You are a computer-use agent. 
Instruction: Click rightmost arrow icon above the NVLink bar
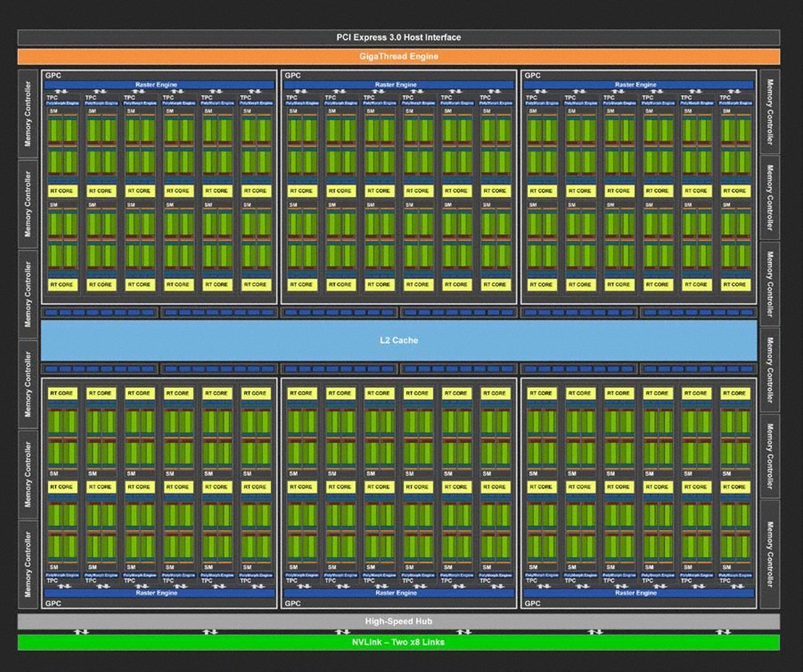tap(723, 631)
